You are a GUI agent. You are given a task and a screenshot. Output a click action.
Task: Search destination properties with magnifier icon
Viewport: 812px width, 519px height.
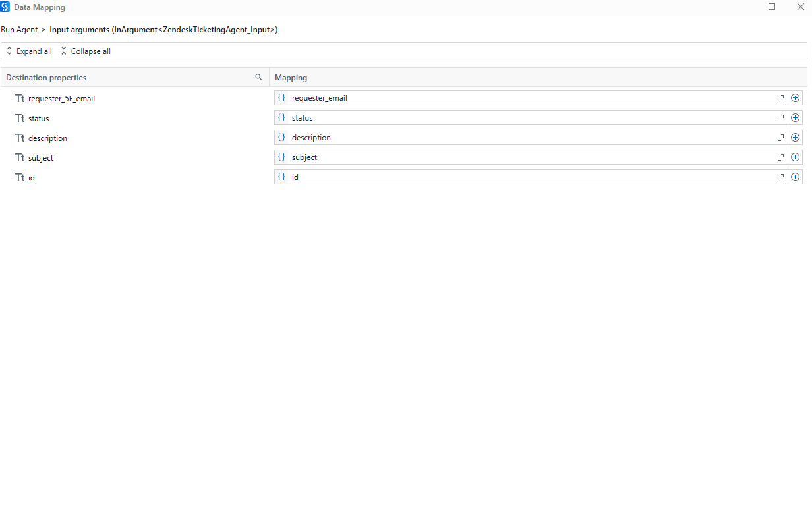(258, 77)
